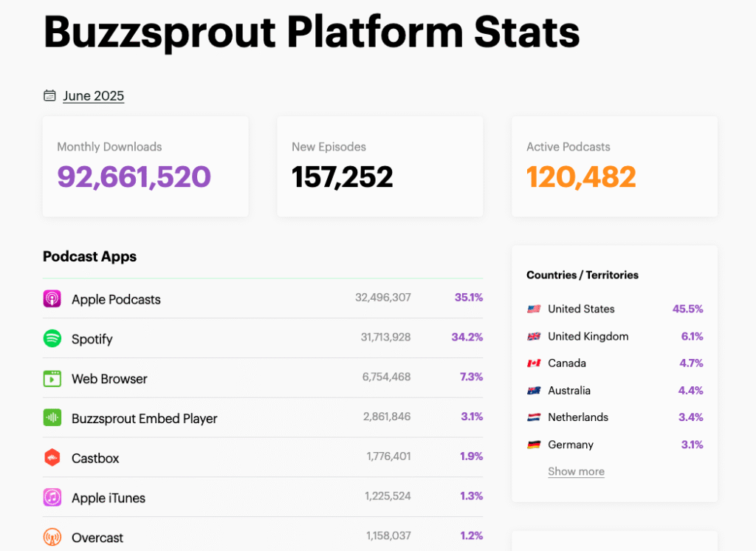
Task: Click the New Episodes card label
Action: pyautogui.click(x=329, y=147)
